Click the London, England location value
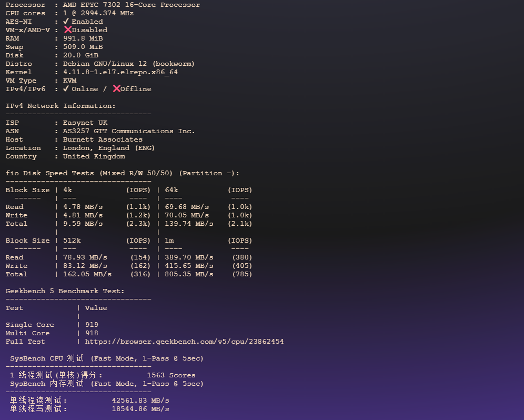Viewport: 524px width, 420px height. 108,148
